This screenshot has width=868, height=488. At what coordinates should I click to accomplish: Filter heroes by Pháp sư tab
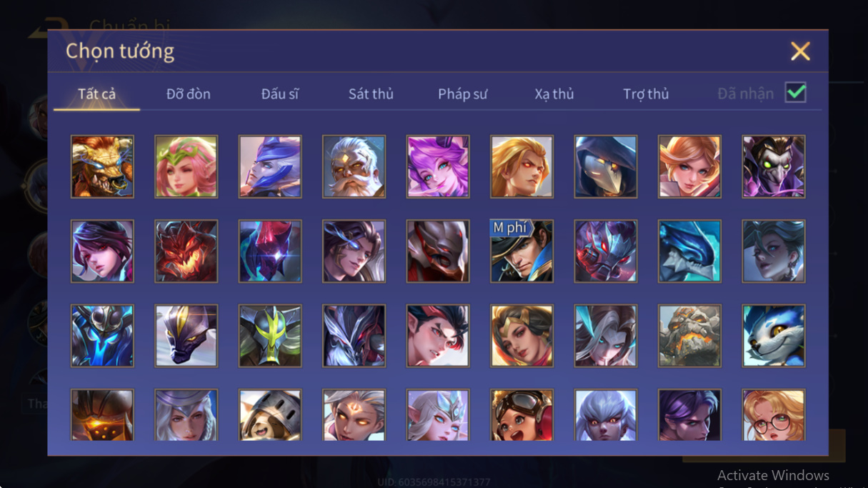click(x=463, y=94)
